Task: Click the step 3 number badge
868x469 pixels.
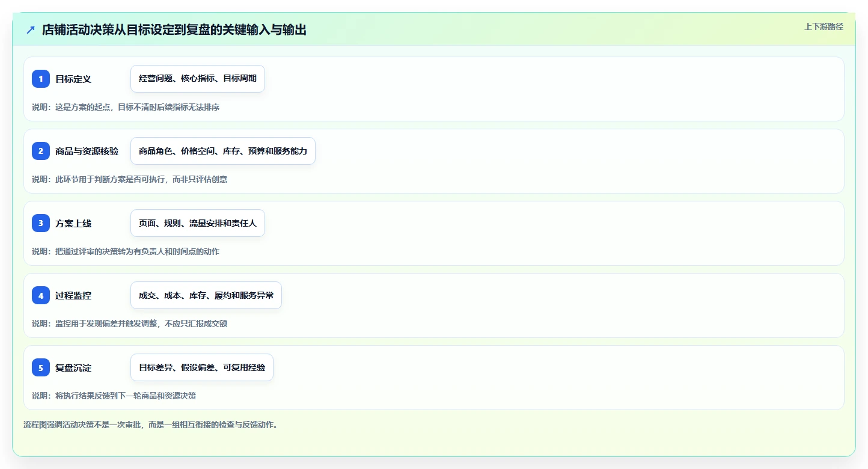Action: coord(41,223)
